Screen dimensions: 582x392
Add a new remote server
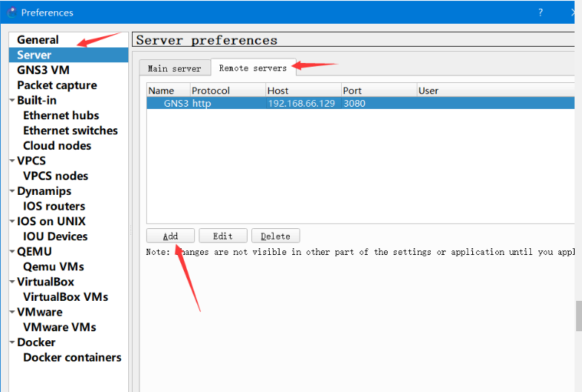[x=171, y=236]
